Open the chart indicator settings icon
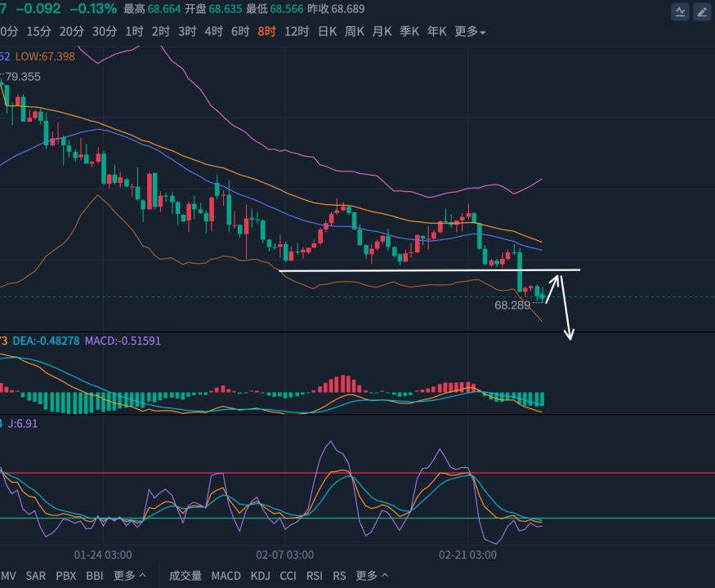 pyautogui.click(x=680, y=12)
